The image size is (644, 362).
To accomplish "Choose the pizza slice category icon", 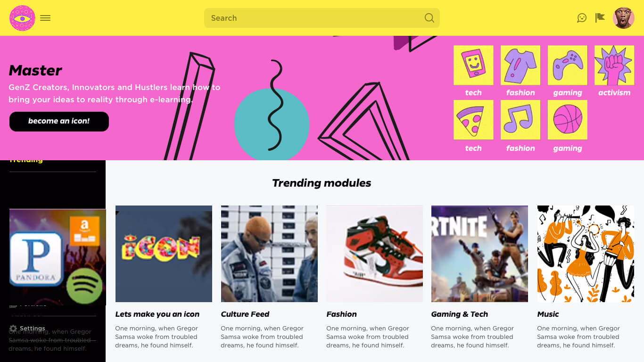I will click(x=473, y=120).
